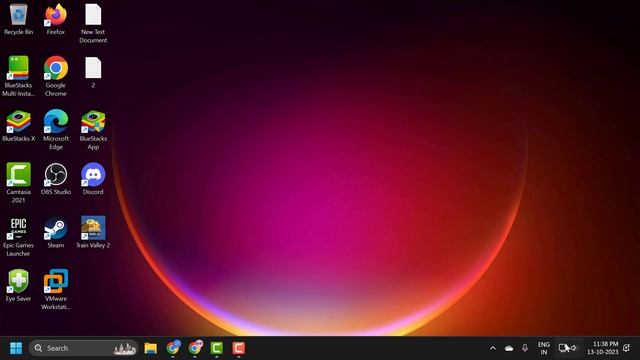The image size is (640, 360).
Task: Select the Camtasia 2021 desktop shortcut
Action: 18,183
